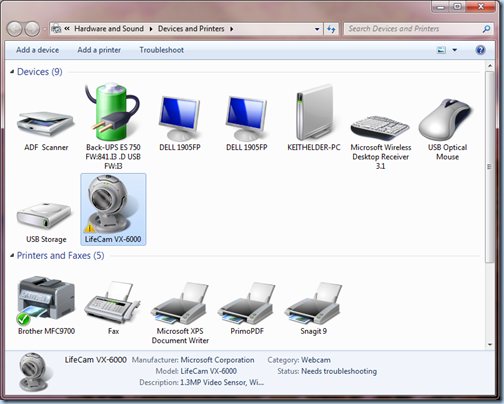Open the Help question mark icon

(480, 50)
